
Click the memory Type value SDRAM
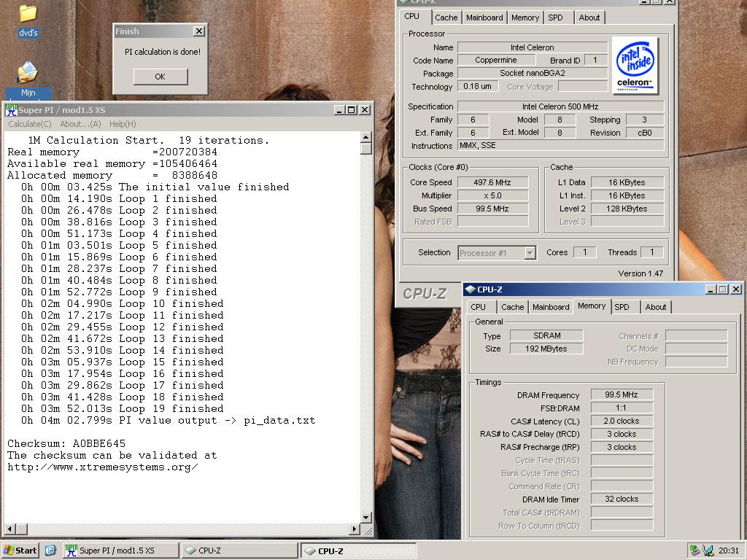coord(546,335)
